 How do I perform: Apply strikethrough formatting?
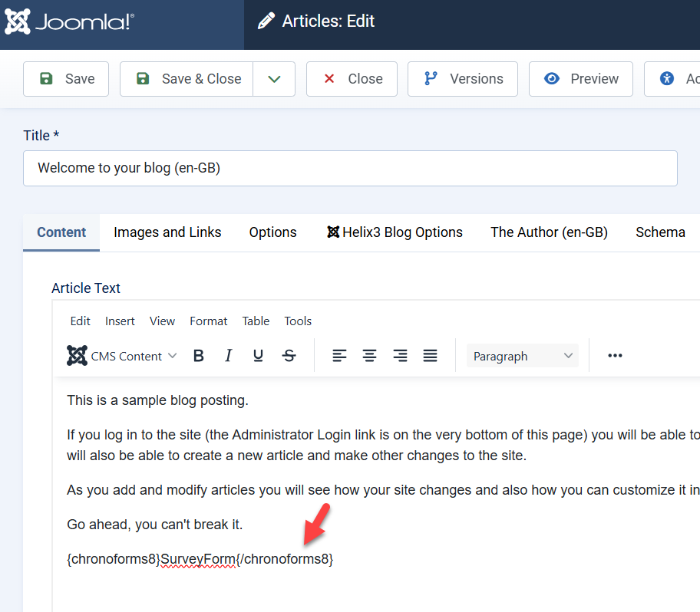289,355
